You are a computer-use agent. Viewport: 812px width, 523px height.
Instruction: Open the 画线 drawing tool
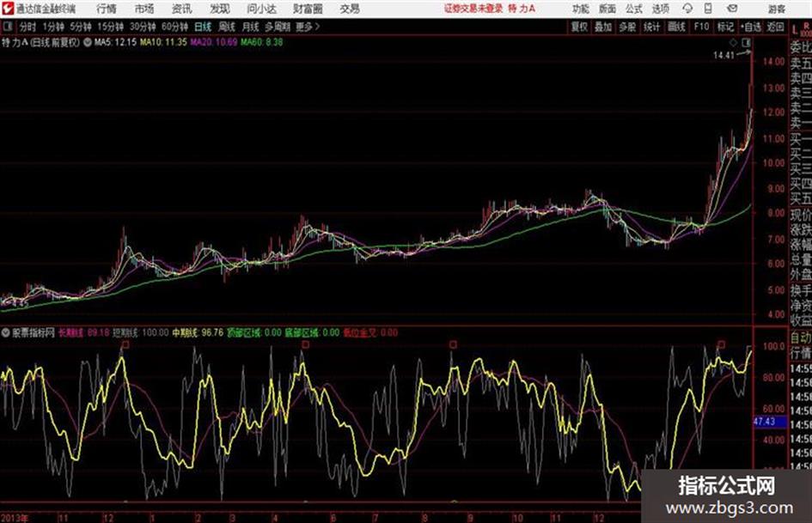click(675, 27)
